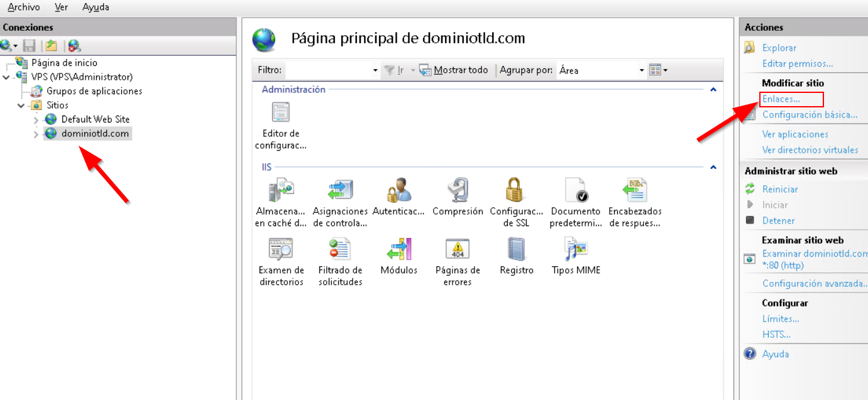Expand the dominiotld.com tree node
Image resolution: width=868 pixels, height=400 pixels.
(36, 134)
